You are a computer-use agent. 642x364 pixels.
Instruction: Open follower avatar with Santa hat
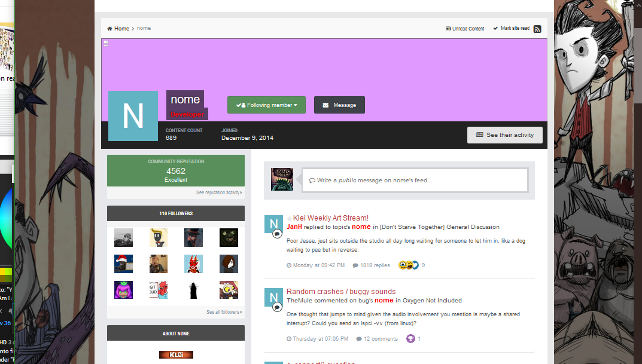(123, 264)
